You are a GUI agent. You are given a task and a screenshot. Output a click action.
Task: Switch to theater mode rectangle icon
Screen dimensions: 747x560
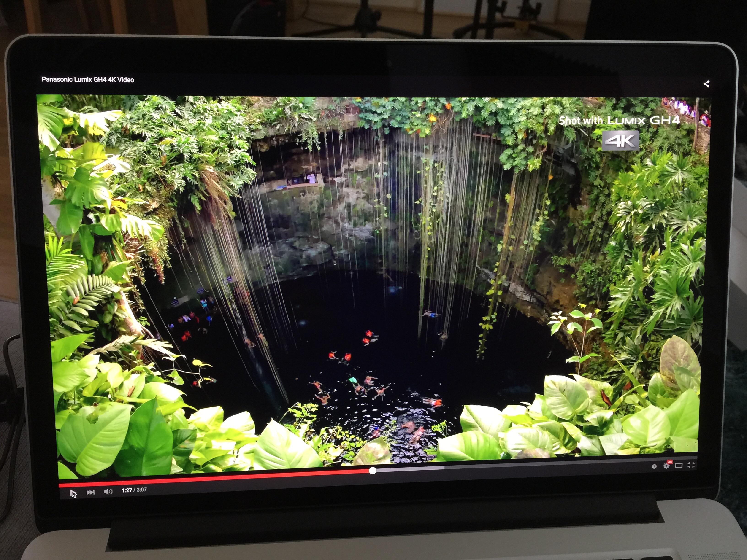tap(678, 466)
